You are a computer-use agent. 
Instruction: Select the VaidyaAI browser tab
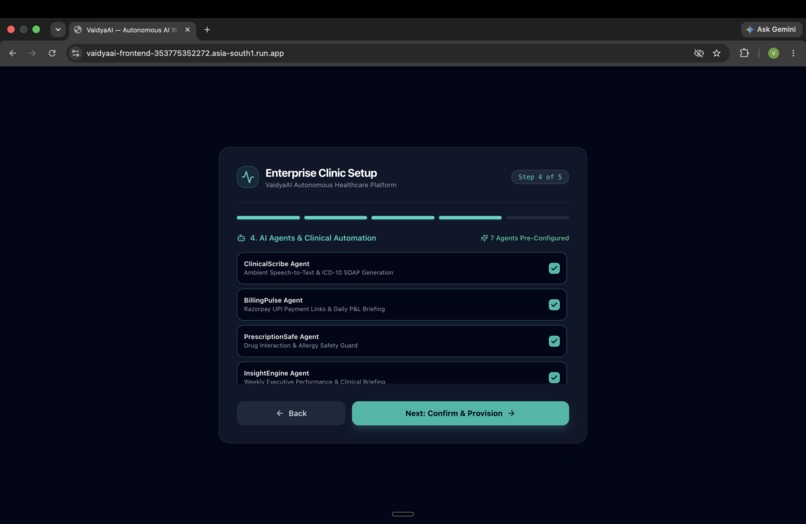click(x=132, y=30)
